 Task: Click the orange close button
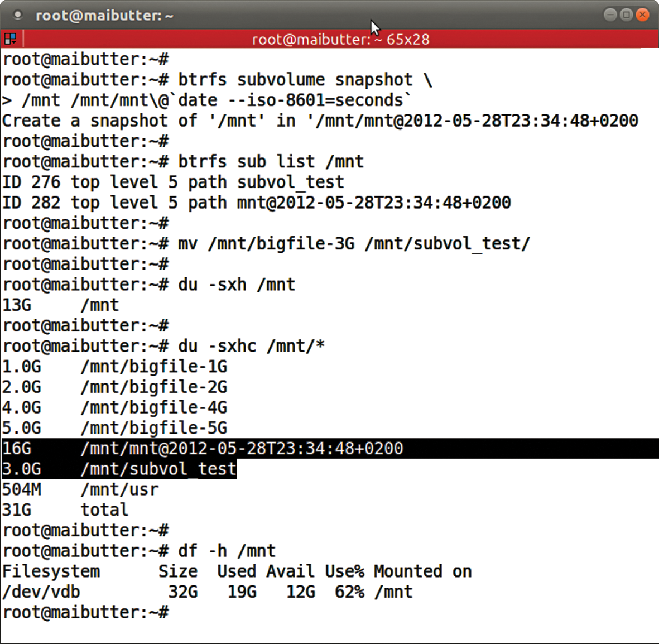643,15
